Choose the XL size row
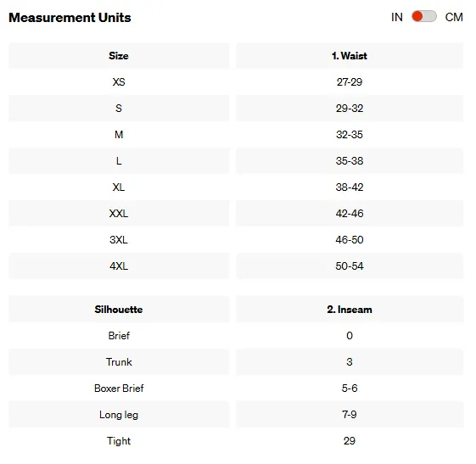 pos(236,187)
